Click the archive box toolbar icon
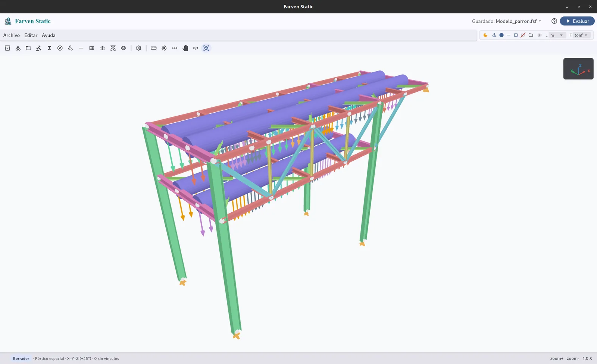 pos(7,48)
